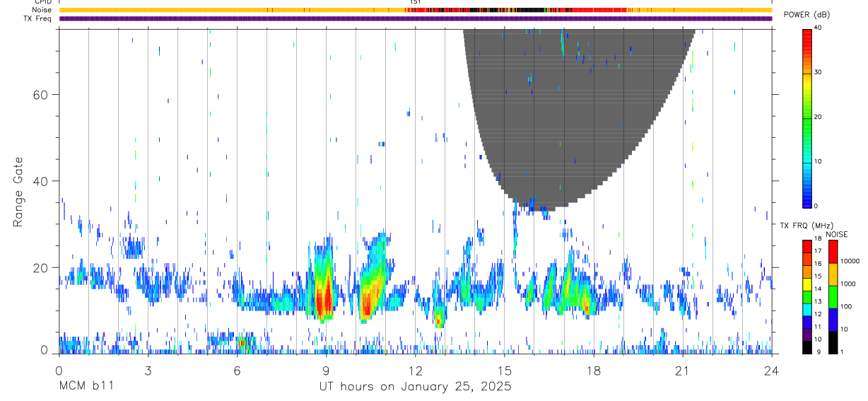This screenshot has height=401, width=868.
Task: Select the '11' label in TX FRQ legend
Action: [818, 327]
